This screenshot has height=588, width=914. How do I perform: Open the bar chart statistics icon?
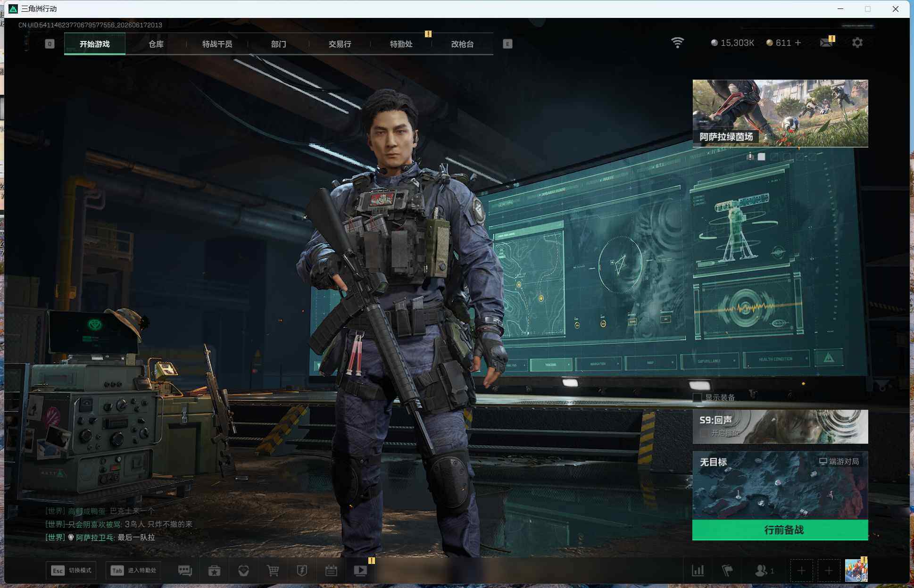pyautogui.click(x=698, y=571)
